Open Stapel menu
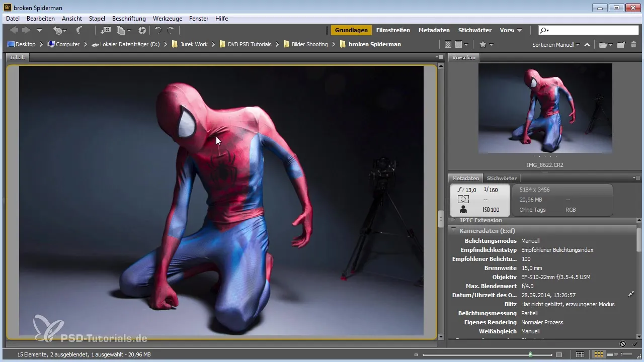644x362 pixels. click(97, 19)
